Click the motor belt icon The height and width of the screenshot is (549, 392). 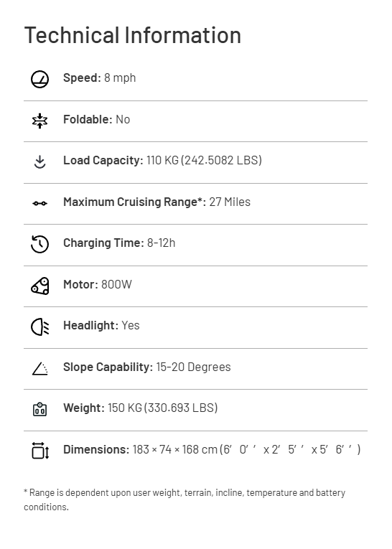[x=40, y=286]
